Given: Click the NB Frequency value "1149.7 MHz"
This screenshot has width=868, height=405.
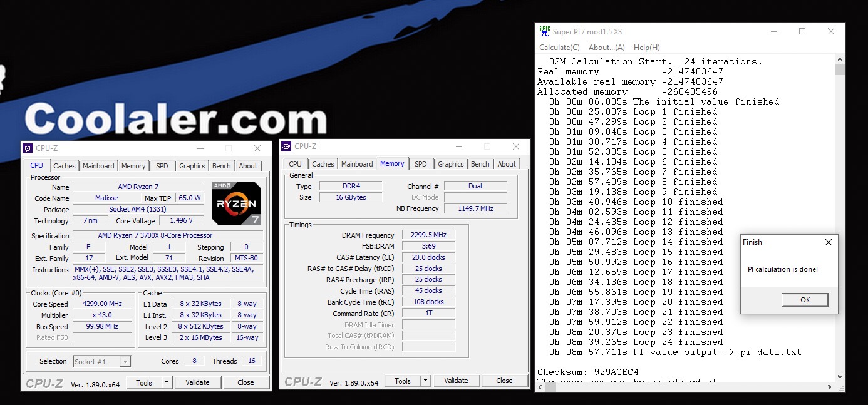Looking at the screenshot, I should coord(476,208).
